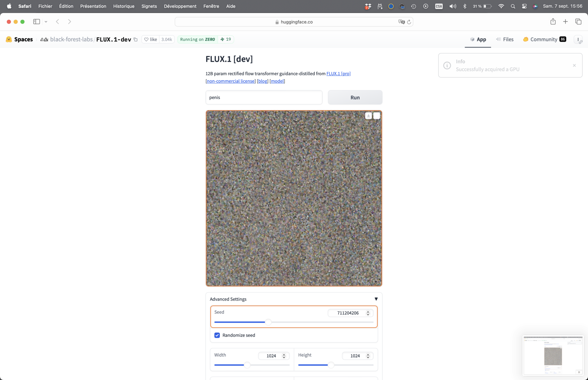
Task: Open the Space three-dot options menu
Action: (578, 39)
